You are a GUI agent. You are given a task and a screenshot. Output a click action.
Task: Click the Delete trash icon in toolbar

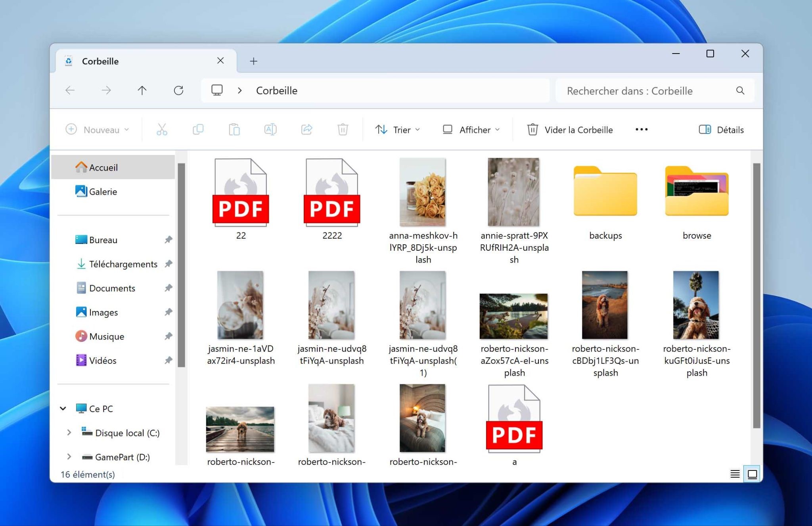pos(343,129)
